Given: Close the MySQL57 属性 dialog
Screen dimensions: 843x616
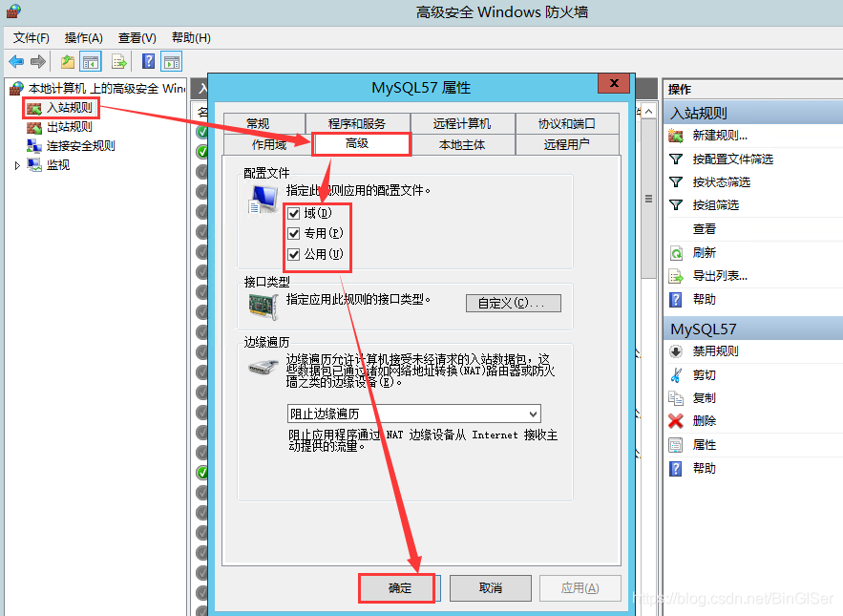Looking at the screenshot, I should (x=614, y=83).
